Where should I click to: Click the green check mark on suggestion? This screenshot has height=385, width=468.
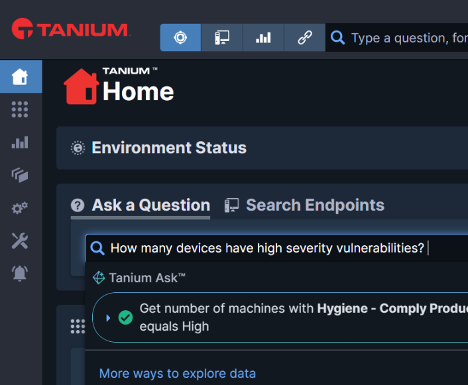(126, 318)
